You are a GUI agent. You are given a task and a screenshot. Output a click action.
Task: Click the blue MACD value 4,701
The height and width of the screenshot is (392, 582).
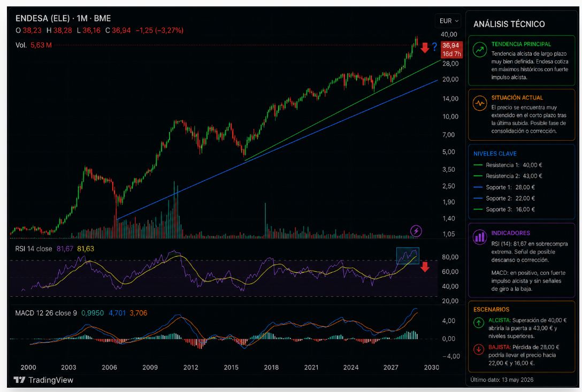[117, 313]
